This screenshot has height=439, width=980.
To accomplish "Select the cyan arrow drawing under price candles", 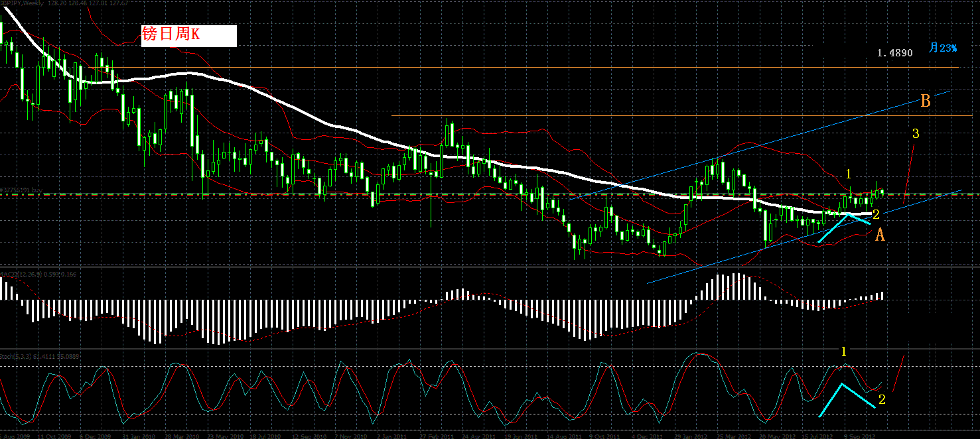I will (x=845, y=227).
